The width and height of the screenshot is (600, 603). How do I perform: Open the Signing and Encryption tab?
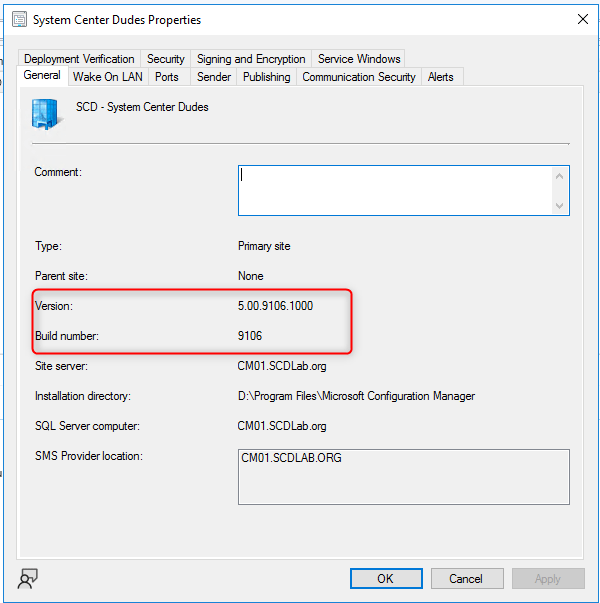(251, 59)
